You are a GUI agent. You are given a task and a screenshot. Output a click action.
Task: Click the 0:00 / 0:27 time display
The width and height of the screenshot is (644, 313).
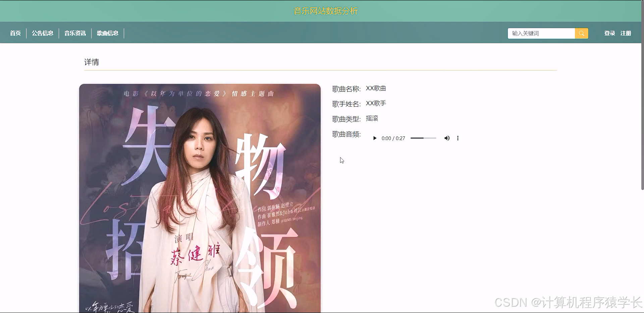tap(393, 138)
